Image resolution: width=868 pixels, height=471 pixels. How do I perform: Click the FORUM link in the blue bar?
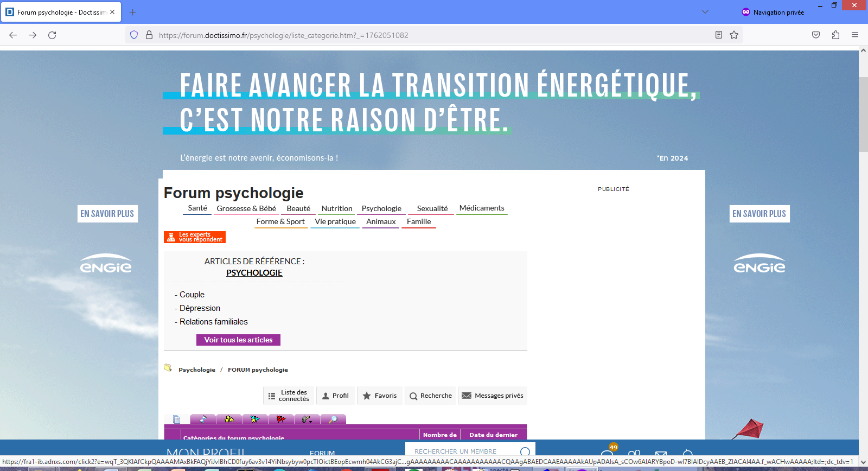pyautogui.click(x=322, y=453)
